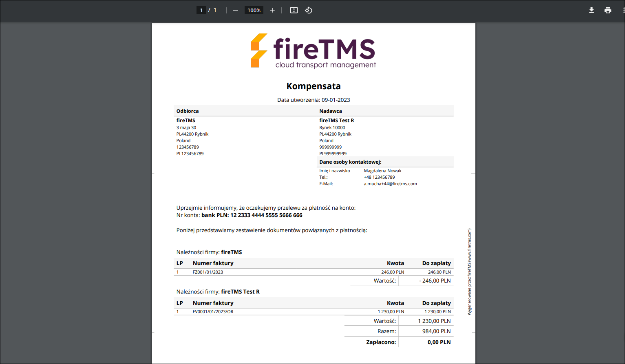Click the total page count
Image resolution: width=625 pixels, height=364 pixels.
click(x=215, y=10)
